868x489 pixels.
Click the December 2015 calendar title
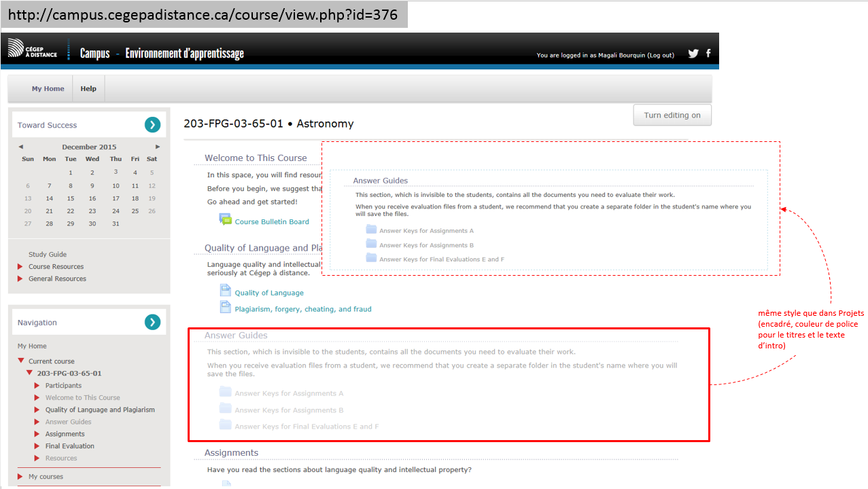pyautogui.click(x=89, y=147)
